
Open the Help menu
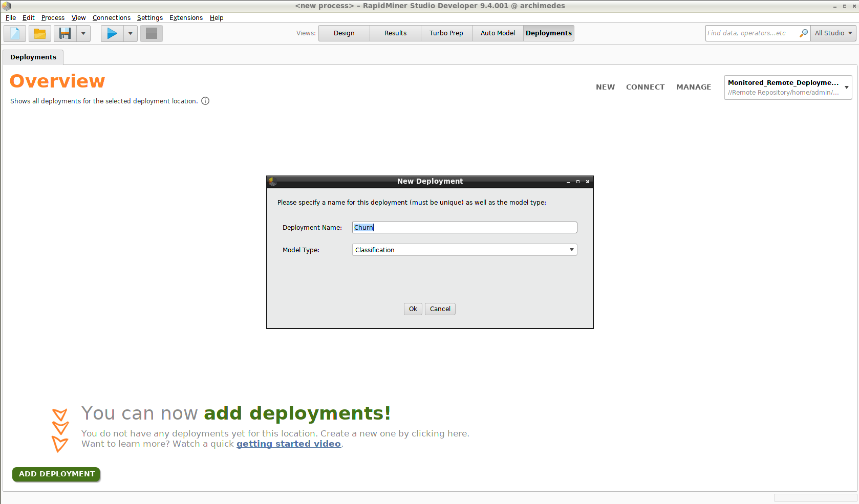coord(217,18)
